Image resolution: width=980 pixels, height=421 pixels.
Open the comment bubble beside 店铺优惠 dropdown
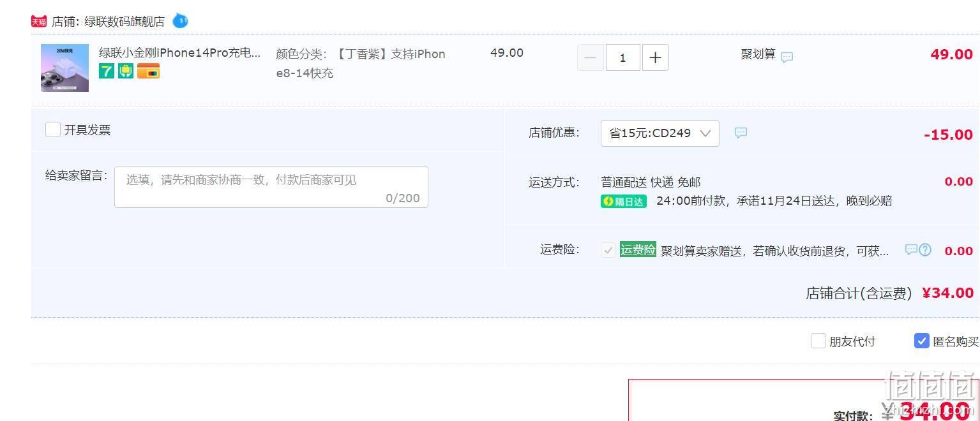tap(741, 133)
